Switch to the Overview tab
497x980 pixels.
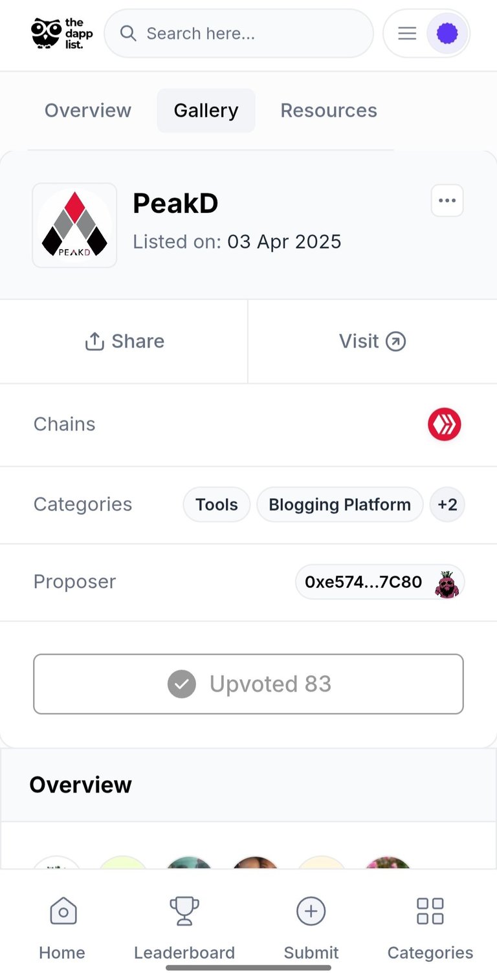point(88,111)
